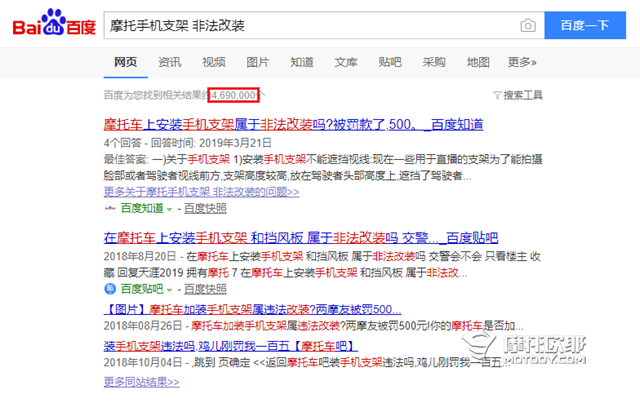Image resolution: width=640 pixels, height=403 pixels.
Task: Switch to the 视频 tab
Action: (213, 62)
